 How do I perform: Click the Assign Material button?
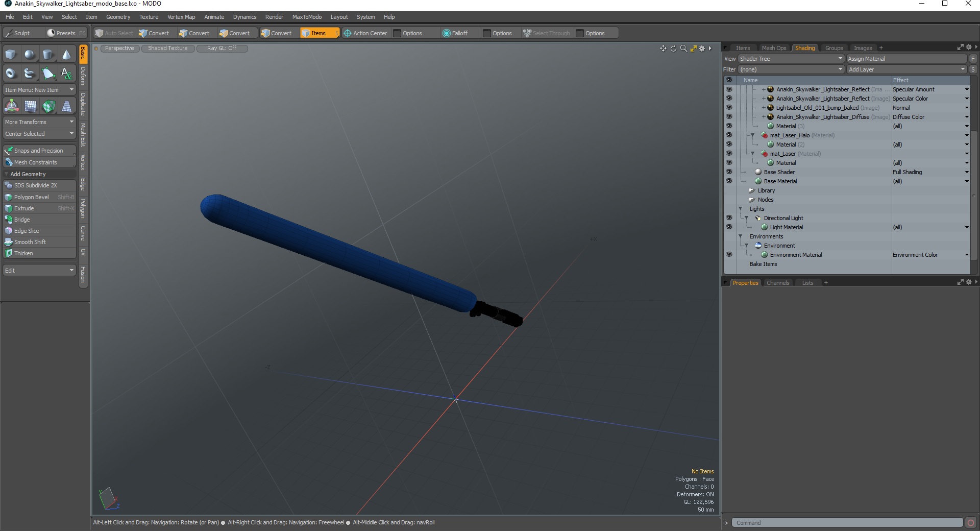click(907, 59)
